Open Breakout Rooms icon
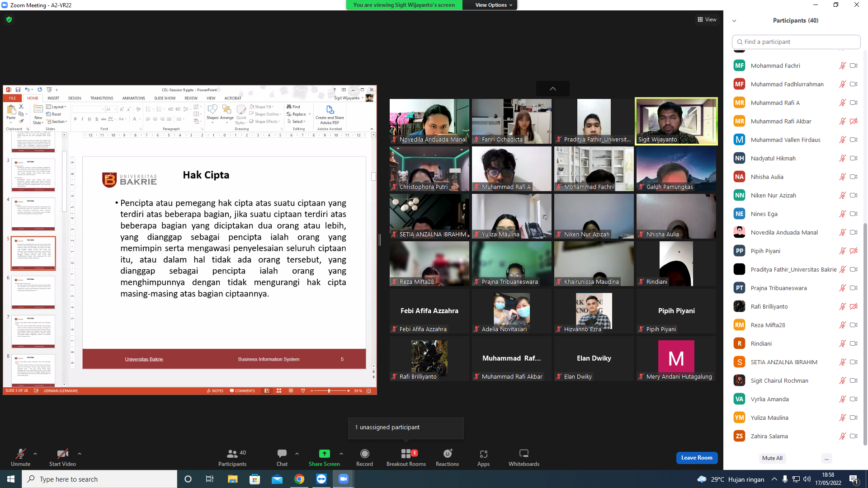The height and width of the screenshot is (488, 868). 406,454
